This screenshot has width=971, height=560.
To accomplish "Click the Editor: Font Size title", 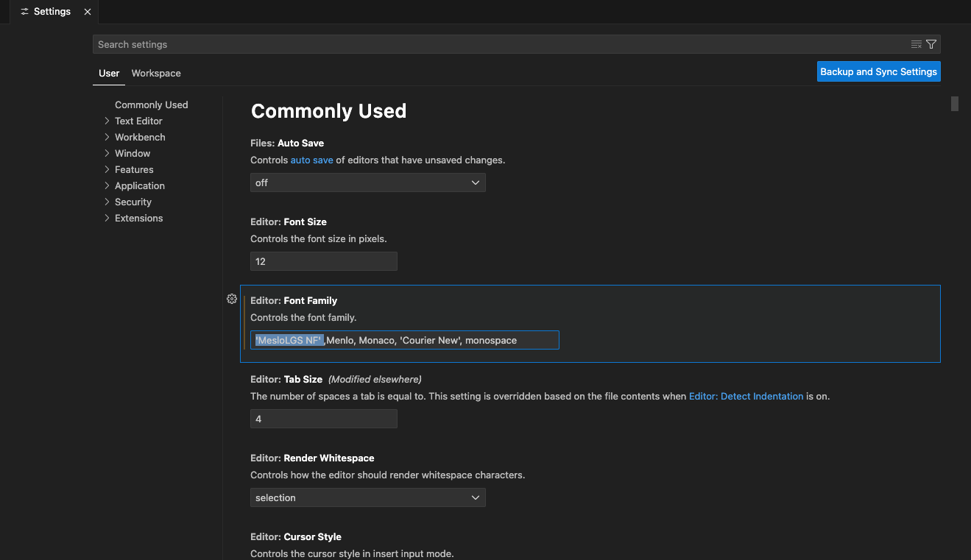I will coord(289,221).
